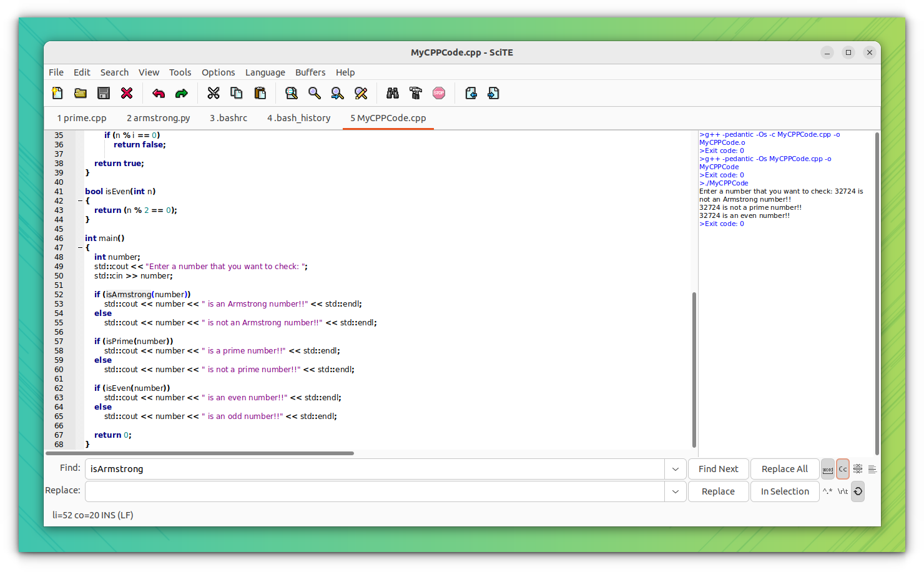Stop the executing tool via the red stop icon
Screen dimensions: 924x572
(439, 92)
